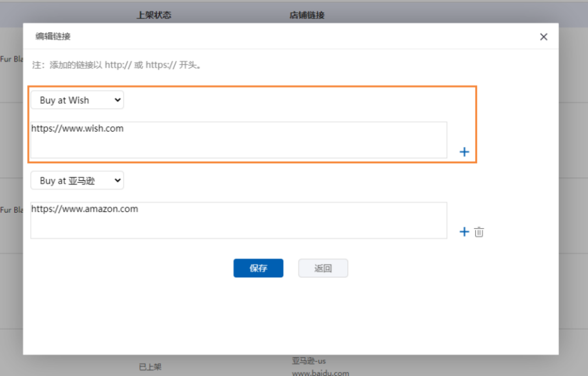The width and height of the screenshot is (588, 376).
Task: Add link with plus beside Wish URL
Action: [x=464, y=152]
